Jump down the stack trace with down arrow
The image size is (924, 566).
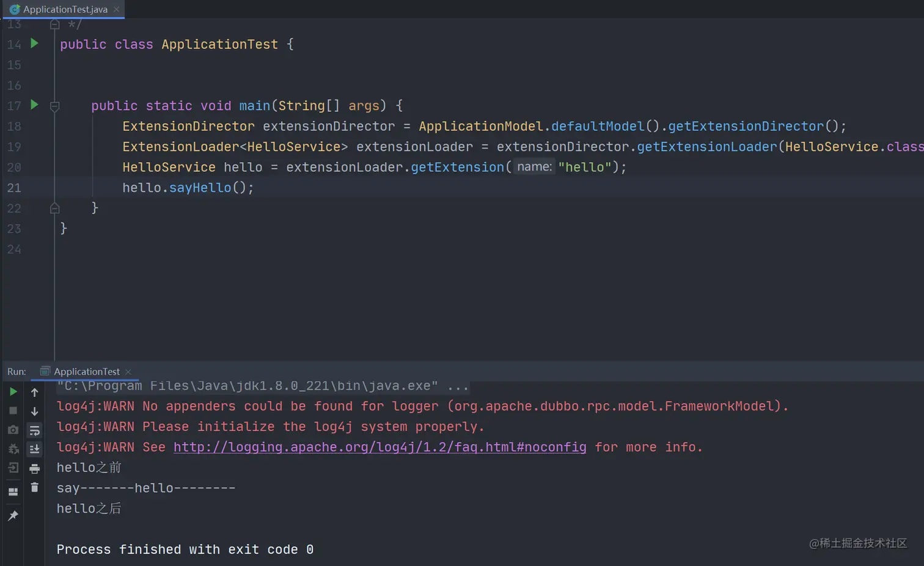[34, 411]
